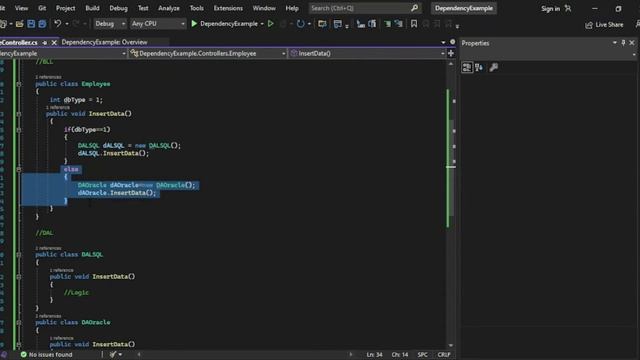Click the browser link folder icon
Viewport: 640px width, 360px height.
point(322,24)
